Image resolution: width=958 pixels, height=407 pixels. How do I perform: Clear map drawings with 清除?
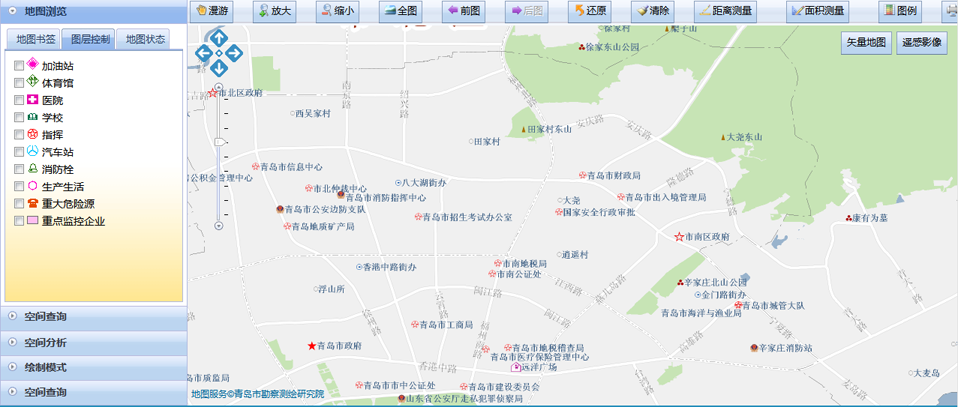coord(651,11)
